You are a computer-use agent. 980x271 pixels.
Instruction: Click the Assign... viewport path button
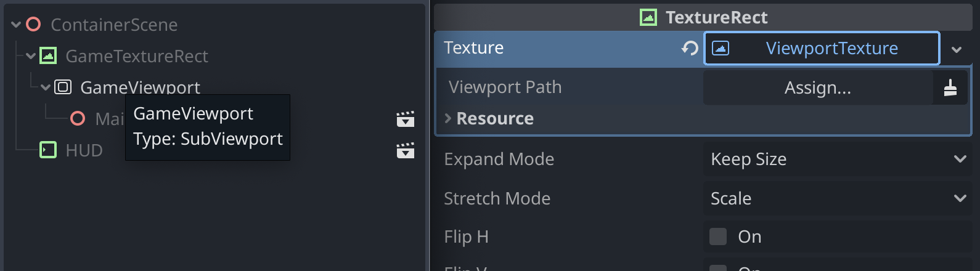818,87
